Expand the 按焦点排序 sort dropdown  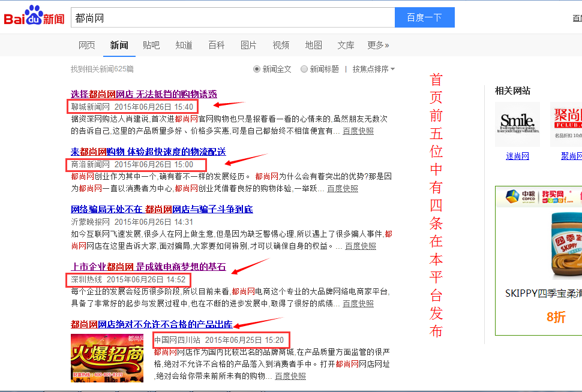373,69
